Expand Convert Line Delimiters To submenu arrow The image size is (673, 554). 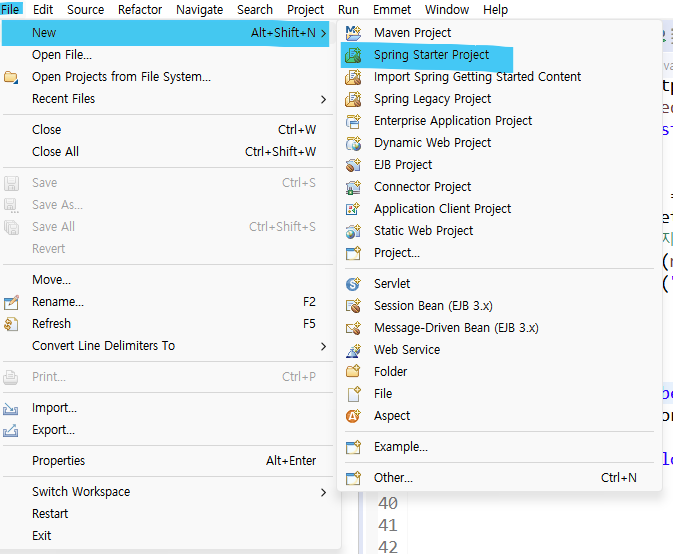coord(324,346)
